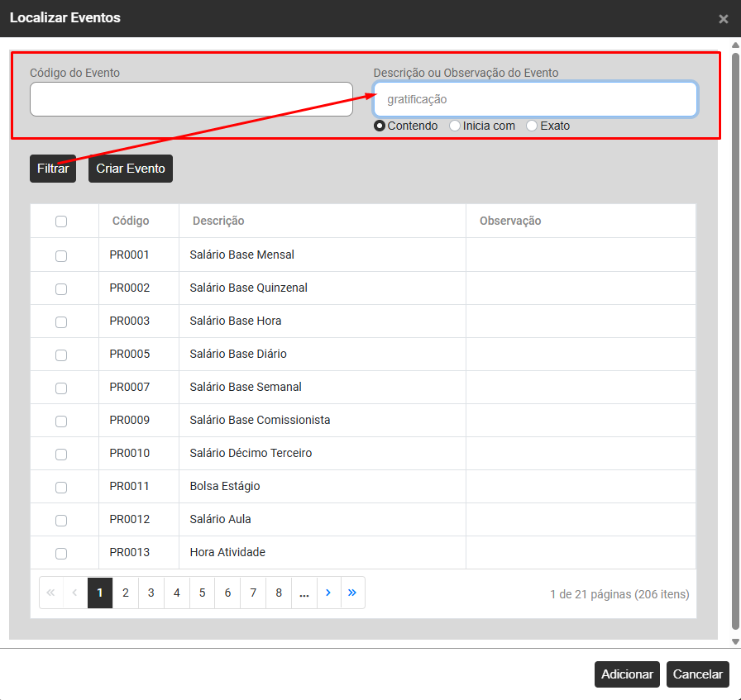Click scrollbar down arrow of dialog
The image size is (741, 700).
735,641
